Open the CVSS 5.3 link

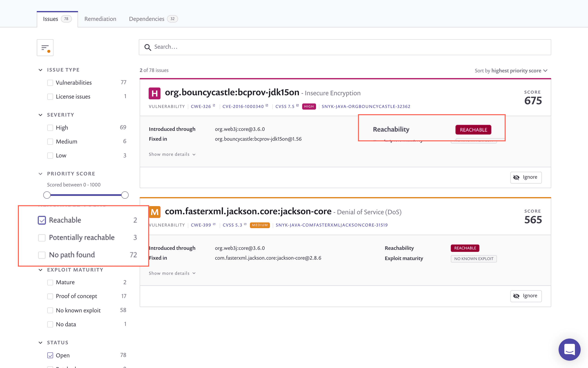[232, 225]
